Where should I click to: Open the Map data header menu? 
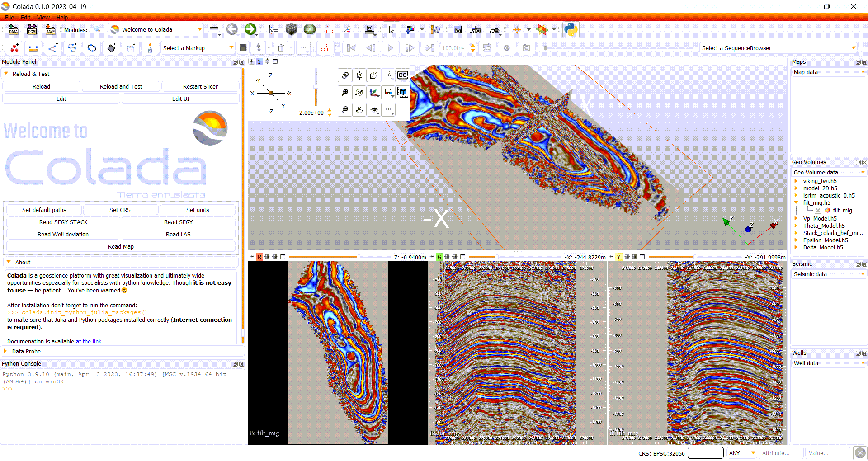(829, 72)
